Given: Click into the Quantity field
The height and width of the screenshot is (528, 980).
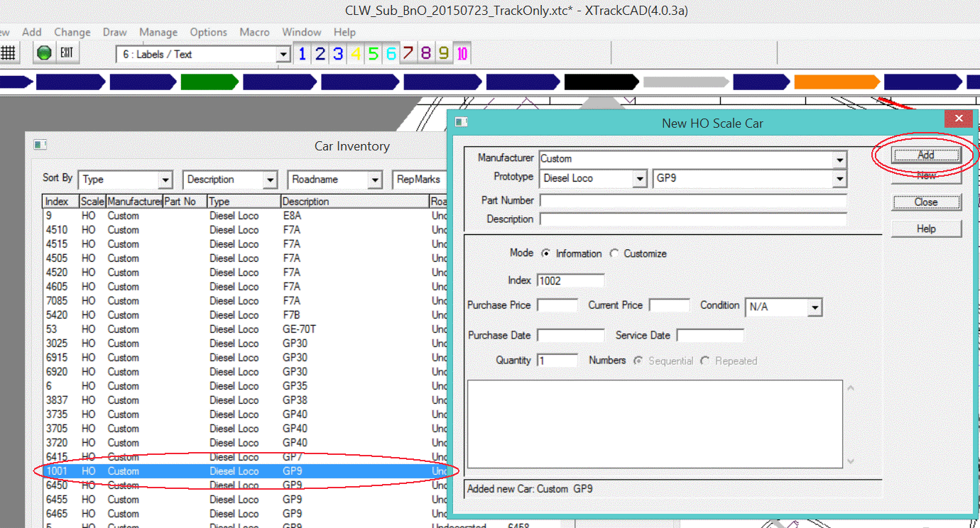Looking at the screenshot, I should click(557, 361).
